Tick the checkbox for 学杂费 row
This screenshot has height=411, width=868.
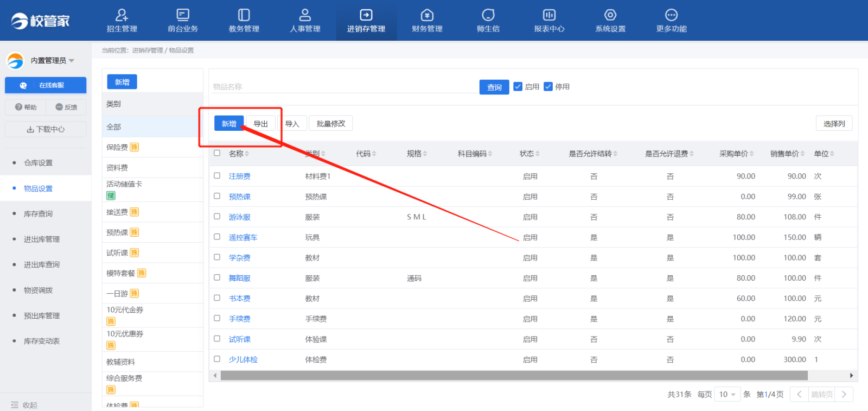coord(217,257)
